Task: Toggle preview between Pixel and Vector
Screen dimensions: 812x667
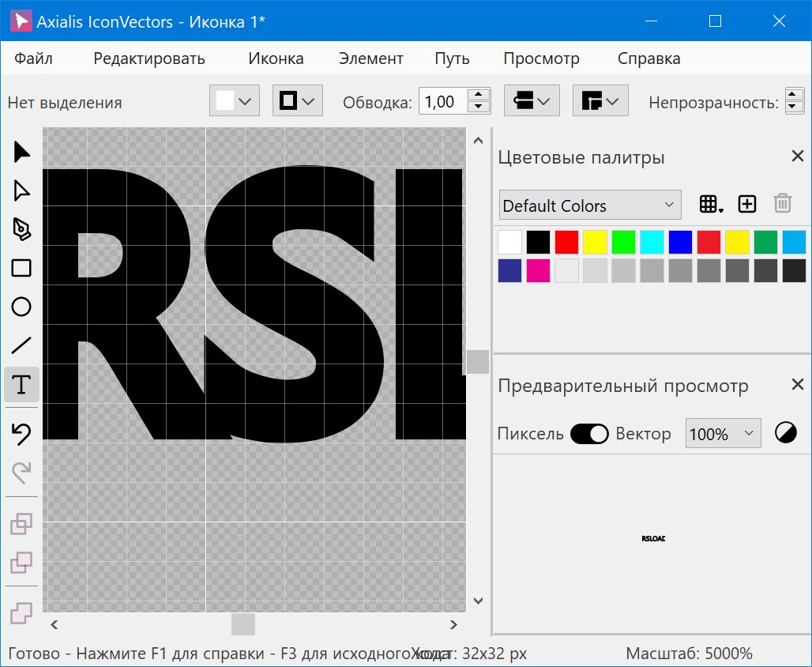Action: pyautogui.click(x=588, y=433)
